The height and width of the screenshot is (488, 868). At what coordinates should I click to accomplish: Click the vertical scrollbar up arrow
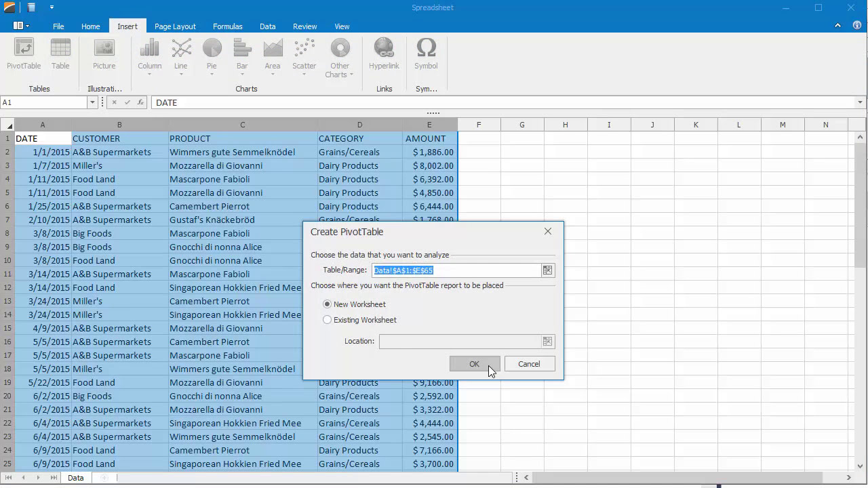click(861, 138)
